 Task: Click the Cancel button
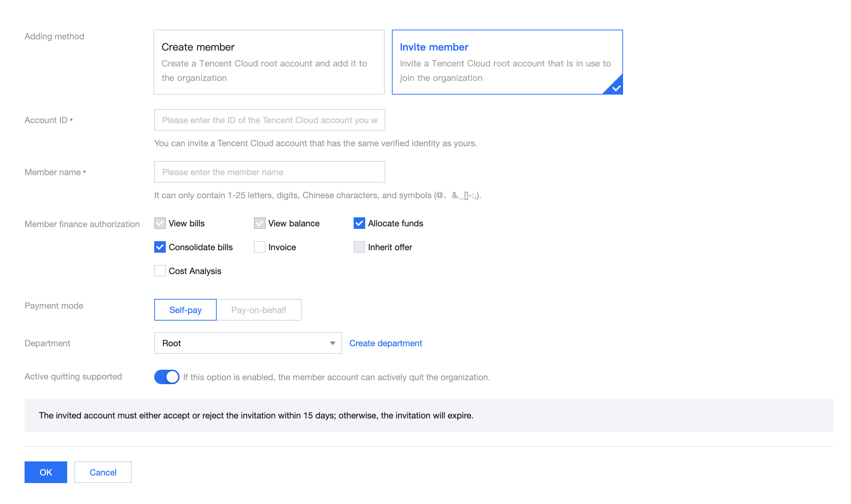click(103, 472)
